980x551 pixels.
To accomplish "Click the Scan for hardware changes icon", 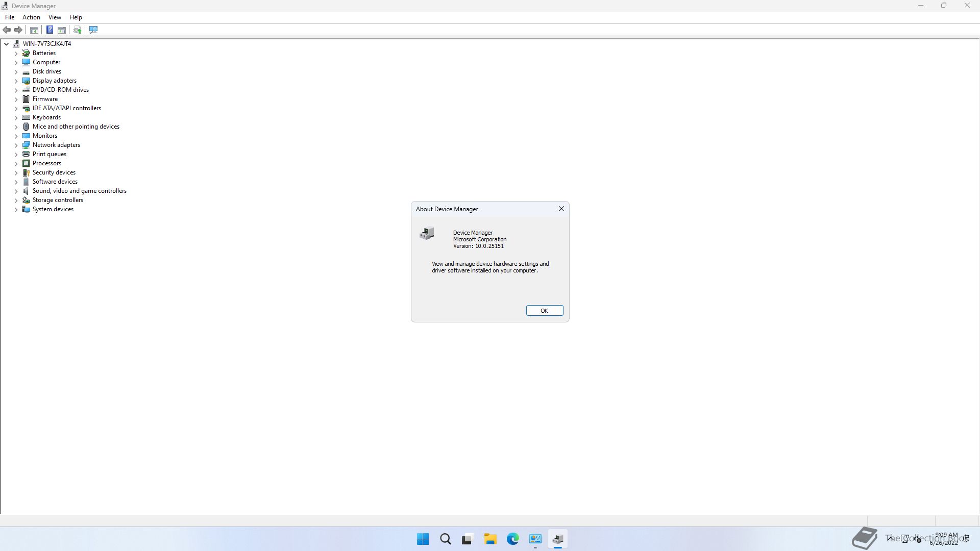I will click(x=93, y=30).
